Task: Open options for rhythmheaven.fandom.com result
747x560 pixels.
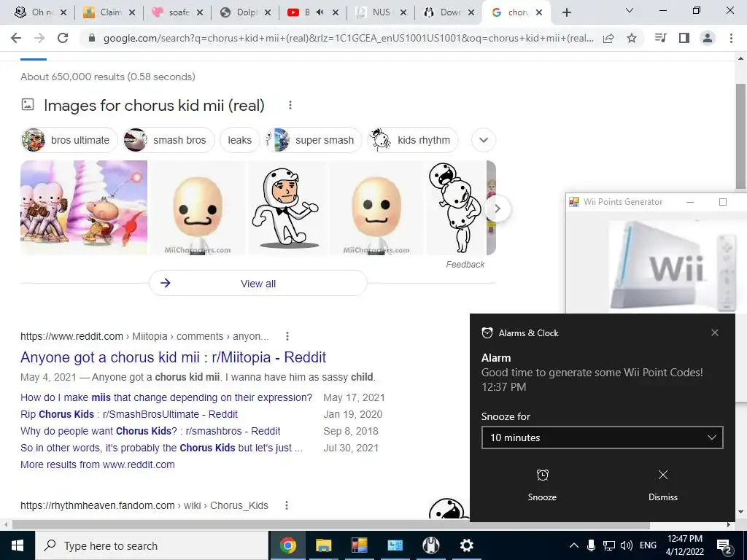Action: pos(287,505)
